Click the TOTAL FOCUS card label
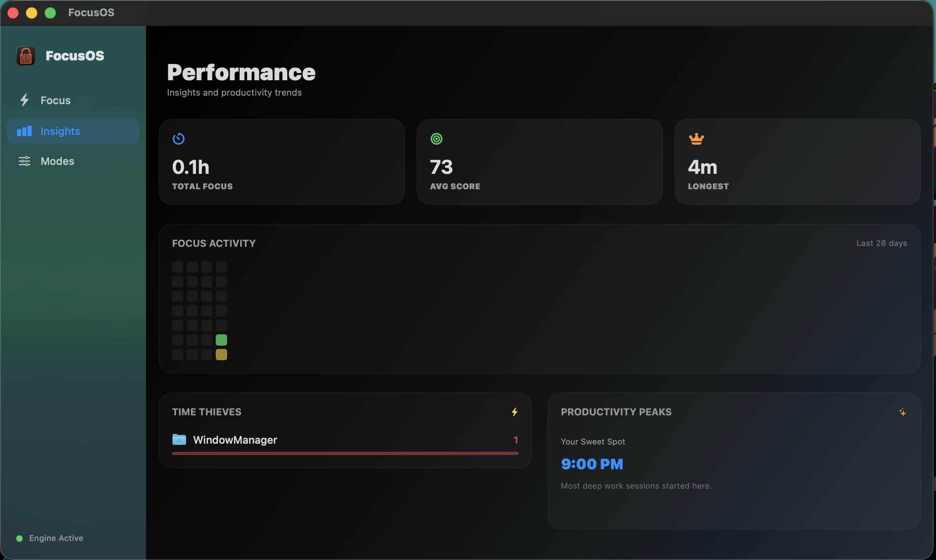This screenshot has height=560, width=936. 202,186
